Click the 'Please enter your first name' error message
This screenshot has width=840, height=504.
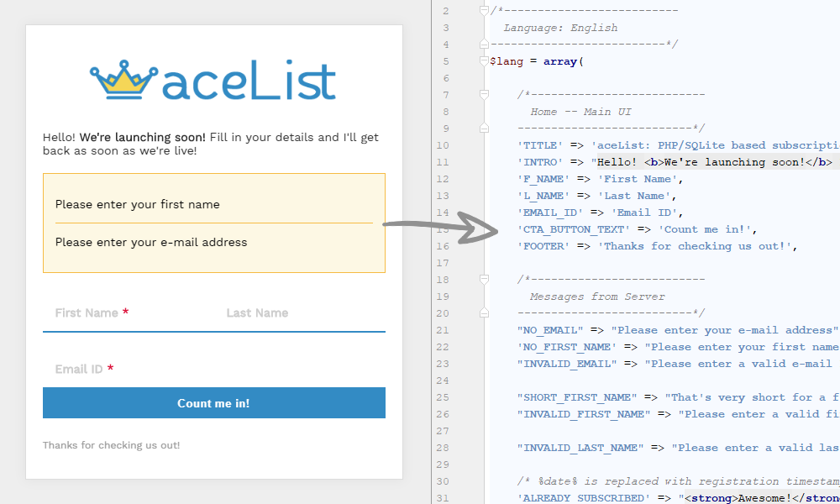[x=137, y=205]
